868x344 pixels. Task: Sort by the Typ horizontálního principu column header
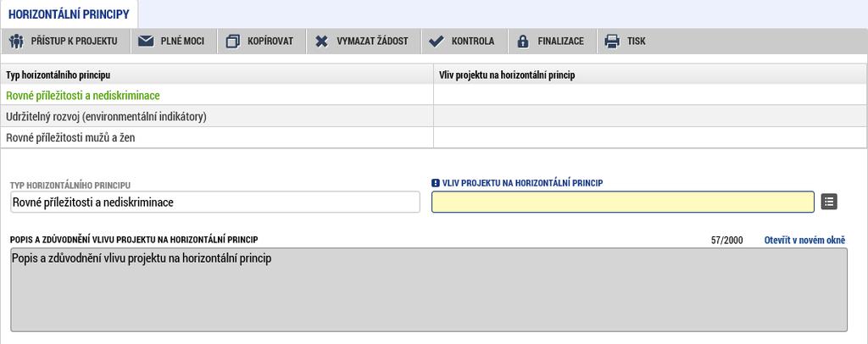tap(217, 75)
